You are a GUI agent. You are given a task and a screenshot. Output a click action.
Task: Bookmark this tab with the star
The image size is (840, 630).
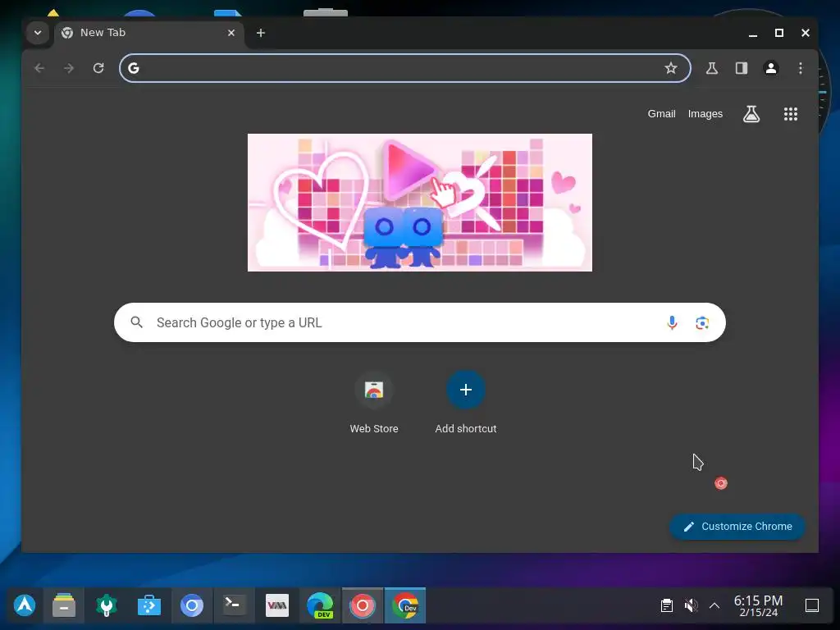[671, 68]
